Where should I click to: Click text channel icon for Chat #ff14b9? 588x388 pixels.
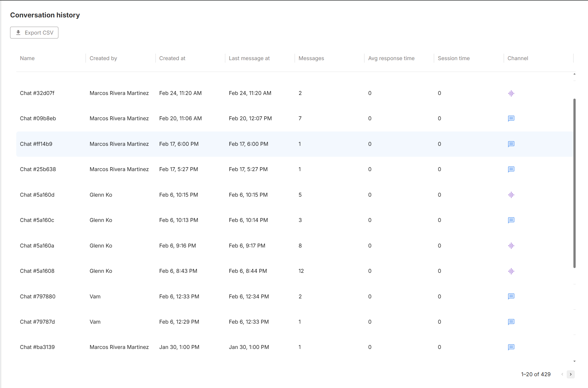[x=511, y=144]
